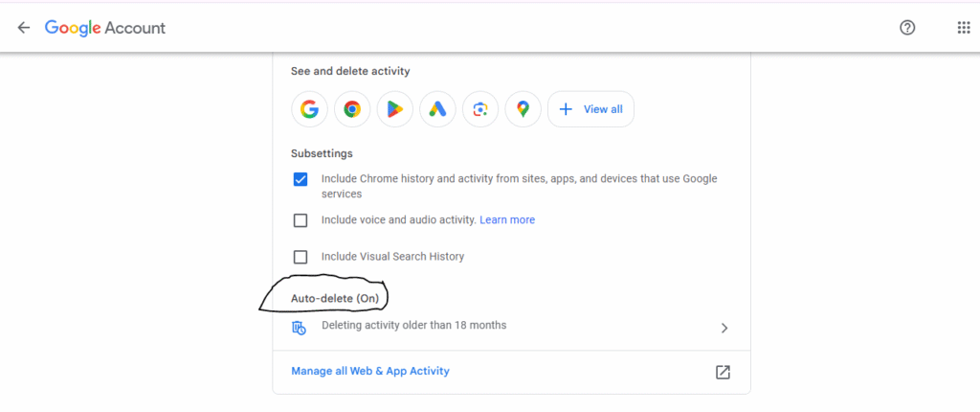View Google Lens activity icon
Screen dimensions: 980x412
(x=480, y=109)
